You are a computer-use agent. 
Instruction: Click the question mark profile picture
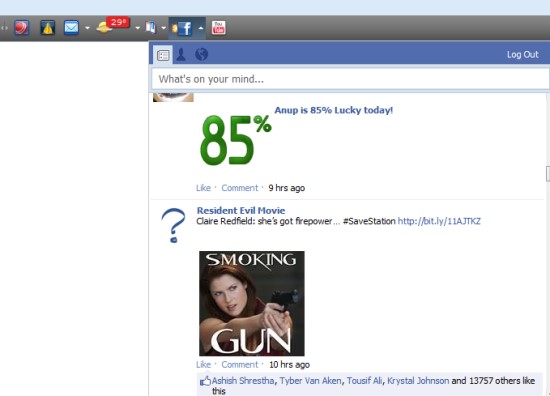pos(173,226)
